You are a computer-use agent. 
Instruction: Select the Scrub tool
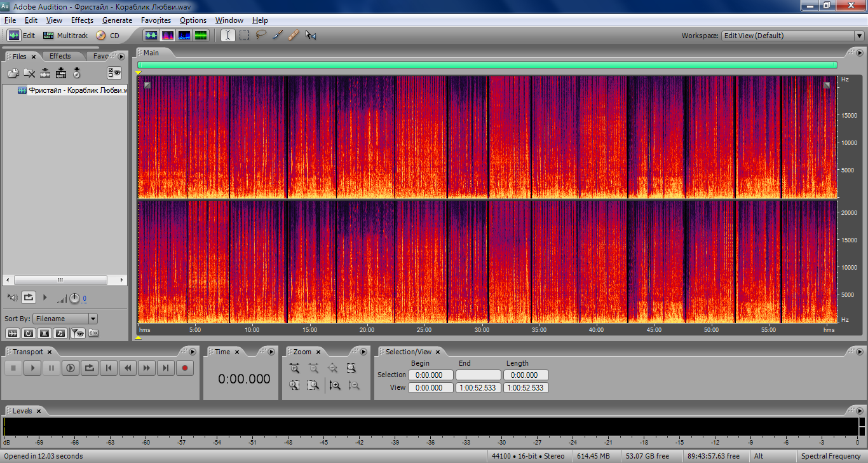pos(311,36)
